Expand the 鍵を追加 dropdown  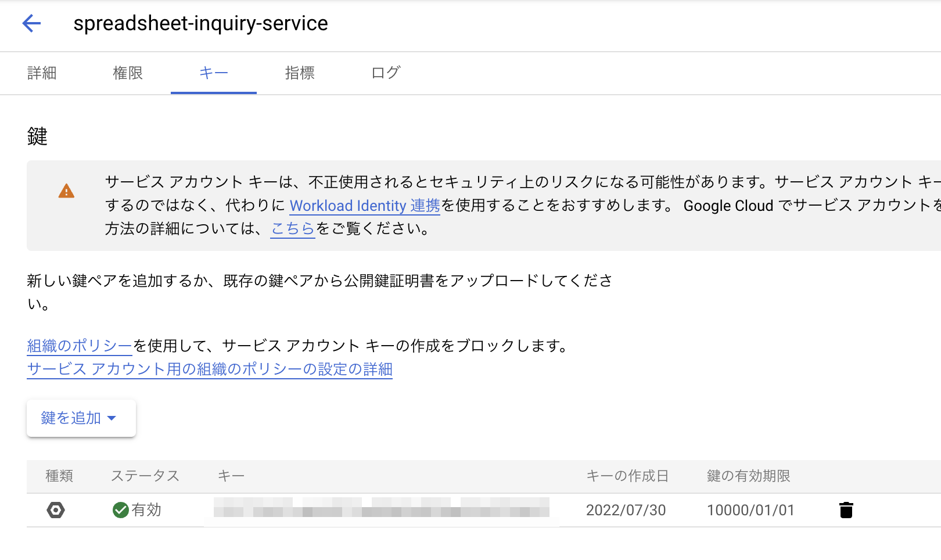81,418
